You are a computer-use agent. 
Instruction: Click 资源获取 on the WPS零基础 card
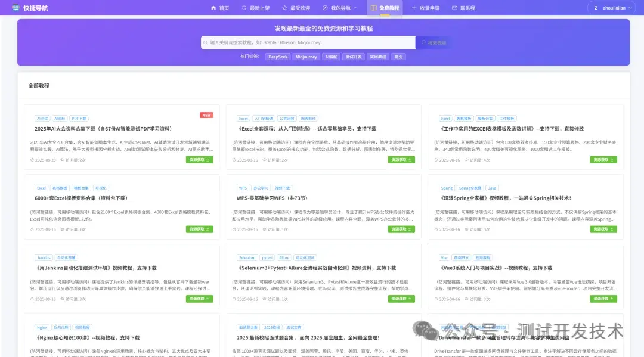point(401,229)
